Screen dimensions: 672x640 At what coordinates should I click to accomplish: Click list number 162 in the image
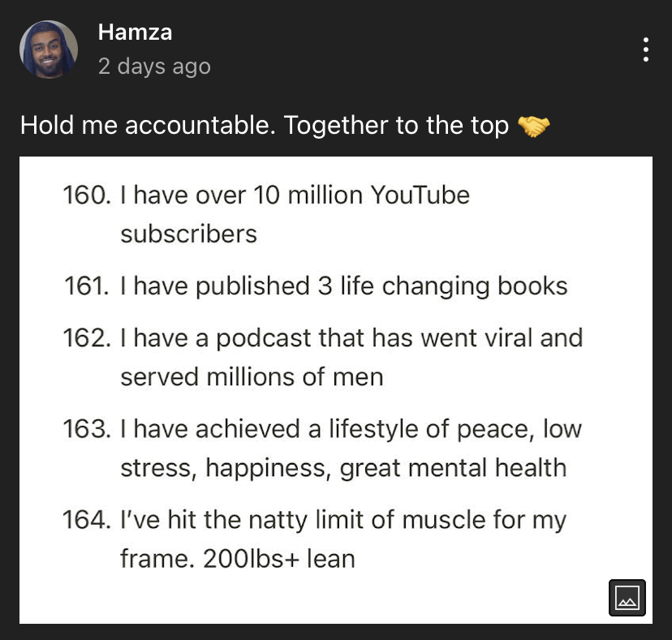87,337
